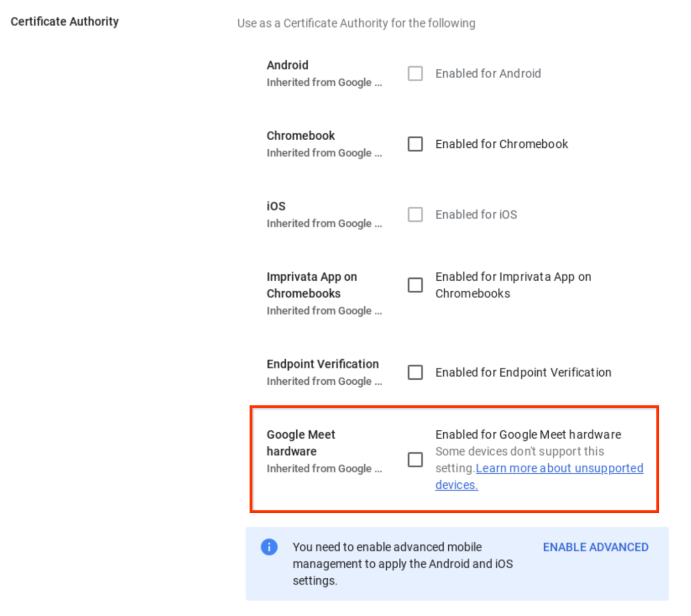The height and width of the screenshot is (616, 691).
Task: Click the Enabled for Google Meet hardware label
Action: tap(528, 435)
